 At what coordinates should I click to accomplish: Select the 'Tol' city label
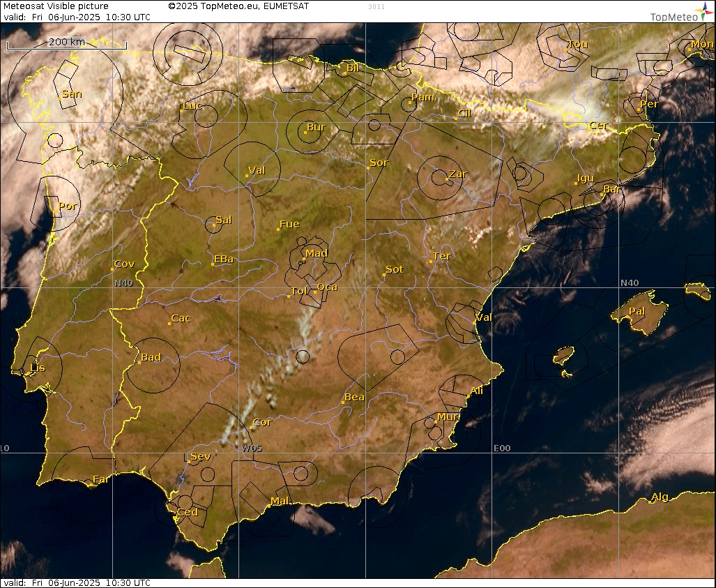click(298, 291)
